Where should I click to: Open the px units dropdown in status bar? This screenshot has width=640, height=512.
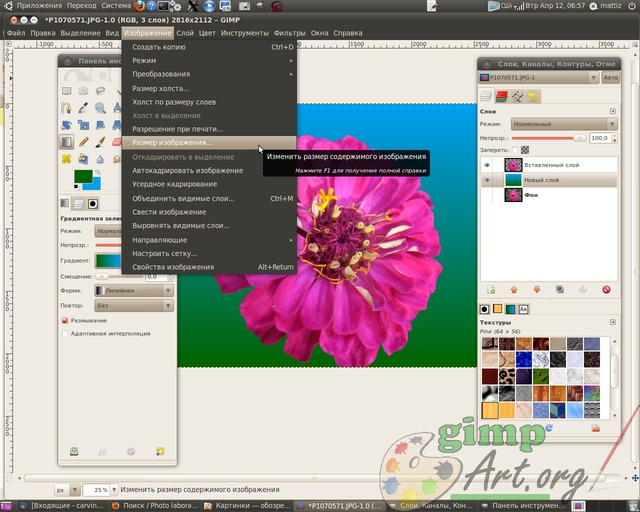[x=67, y=490]
